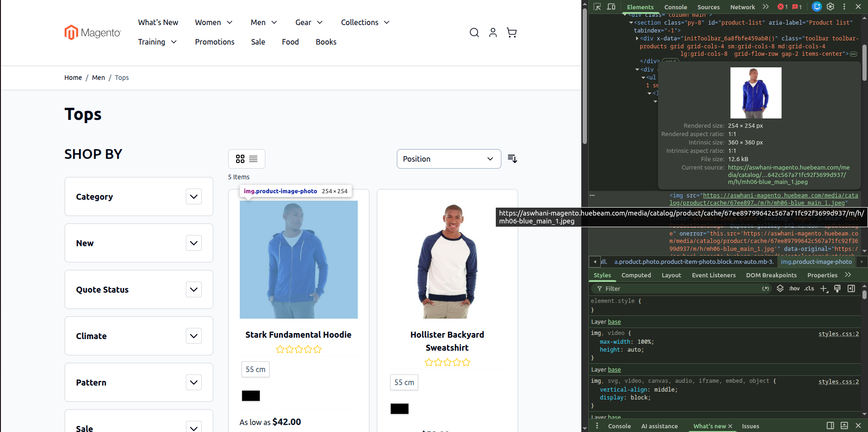Close the What's new drawer tab
Image resolution: width=868 pixels, height=432 pixels.
[x=730, y=426]
